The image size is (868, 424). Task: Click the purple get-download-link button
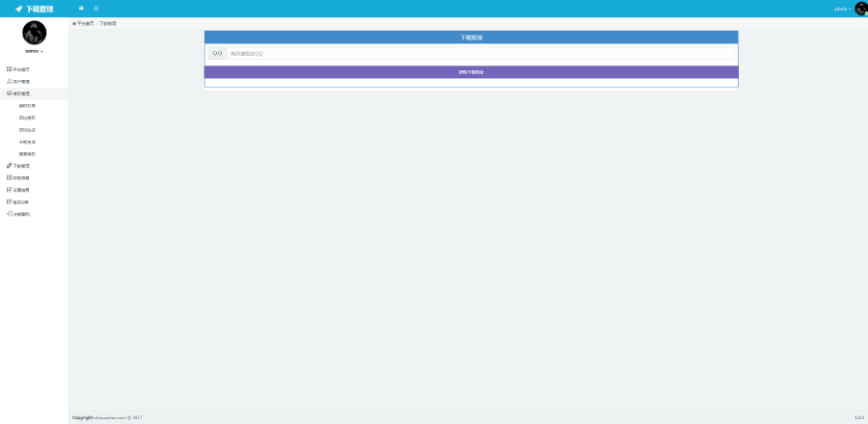(x=471, y=72)
